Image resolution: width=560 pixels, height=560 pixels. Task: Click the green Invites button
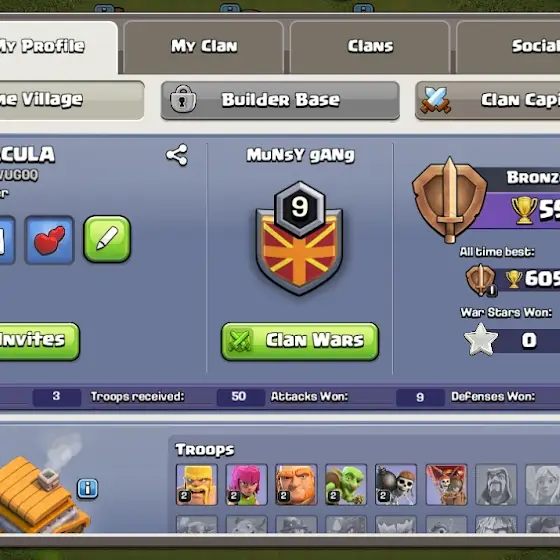tap(39, 341)
